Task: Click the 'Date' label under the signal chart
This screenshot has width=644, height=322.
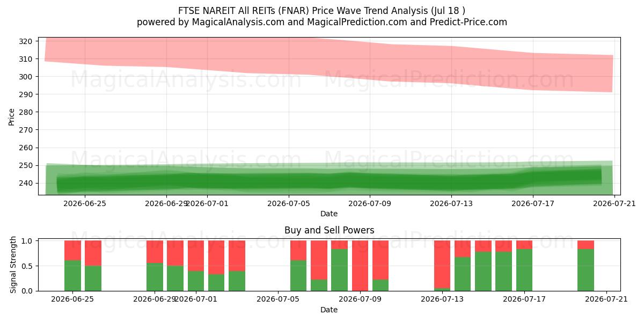Action: [x=329, y=310]
